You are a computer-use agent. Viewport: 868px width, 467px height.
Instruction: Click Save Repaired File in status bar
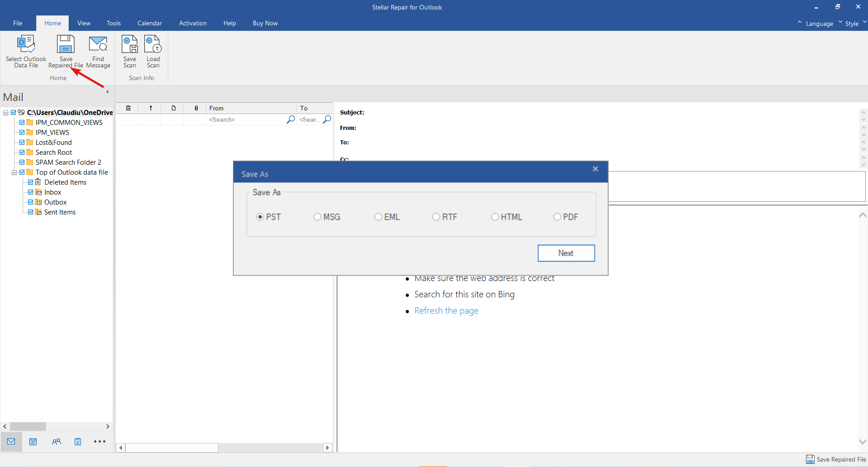pos(836,459)
